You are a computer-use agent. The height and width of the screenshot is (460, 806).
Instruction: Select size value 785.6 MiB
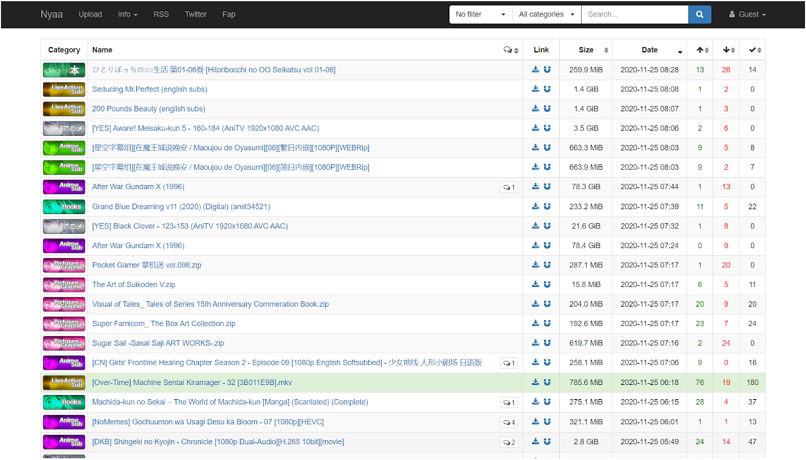(x=586, y=382)
